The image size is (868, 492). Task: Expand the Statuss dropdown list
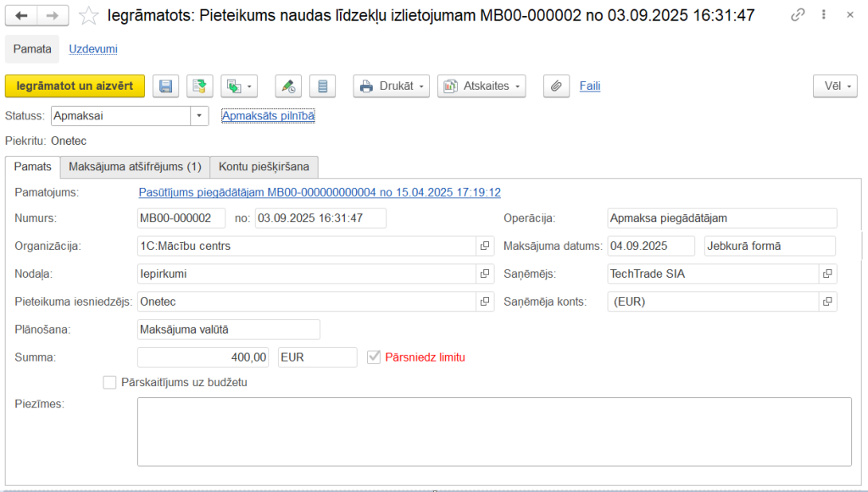click(199, 115)
